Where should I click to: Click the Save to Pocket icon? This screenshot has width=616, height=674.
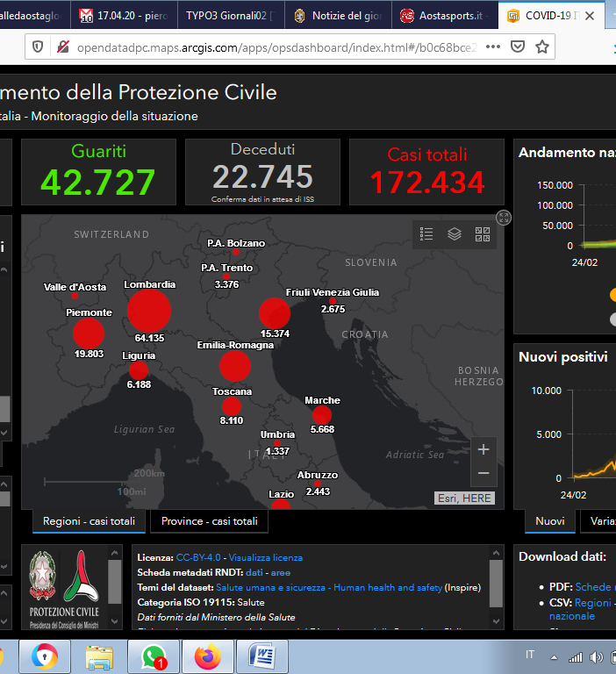pos(519,47)
